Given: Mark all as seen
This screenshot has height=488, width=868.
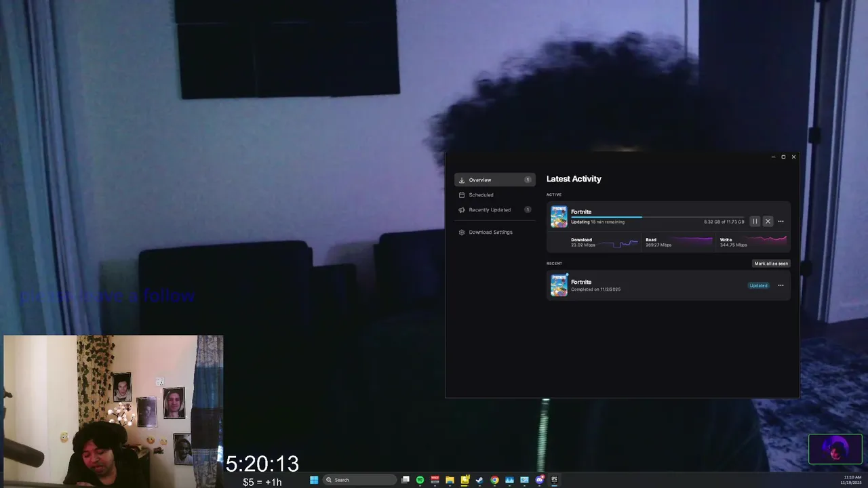Looking at the screenshot, I should coord(771,264).
